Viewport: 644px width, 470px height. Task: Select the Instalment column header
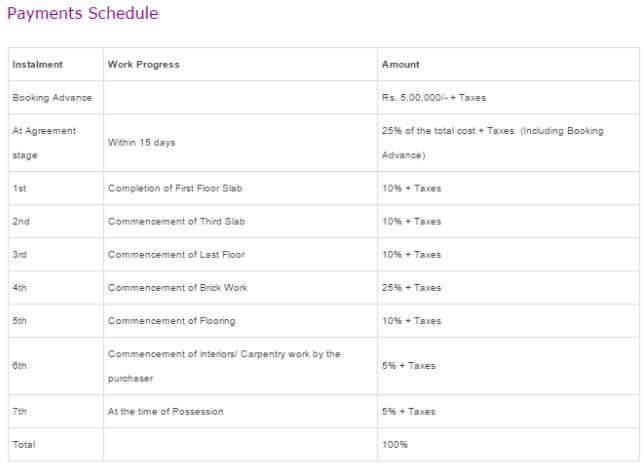pos(37,65)
